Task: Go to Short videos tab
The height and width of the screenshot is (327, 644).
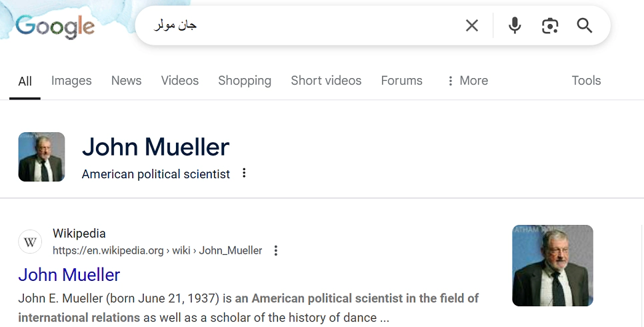Action: 326,81
